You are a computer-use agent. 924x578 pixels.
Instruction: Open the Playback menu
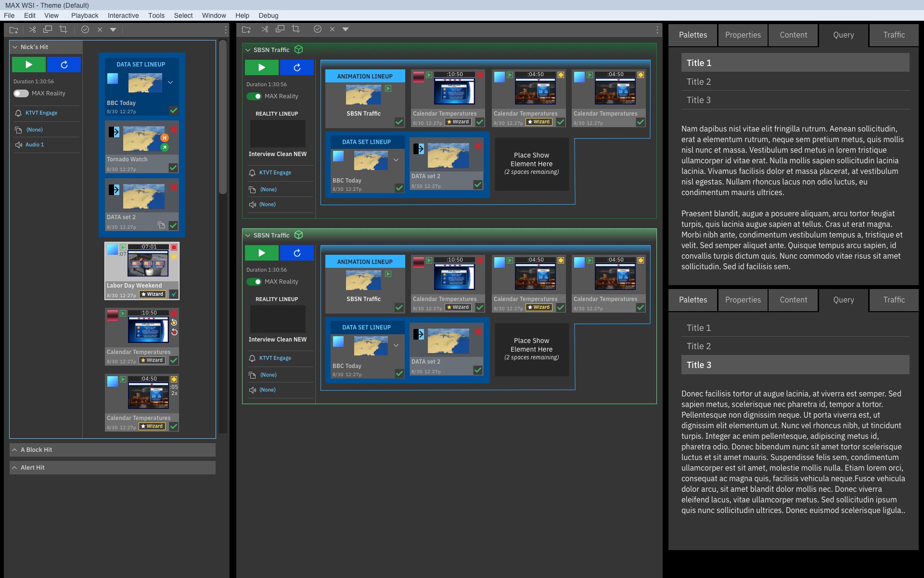tap(84, 15)
